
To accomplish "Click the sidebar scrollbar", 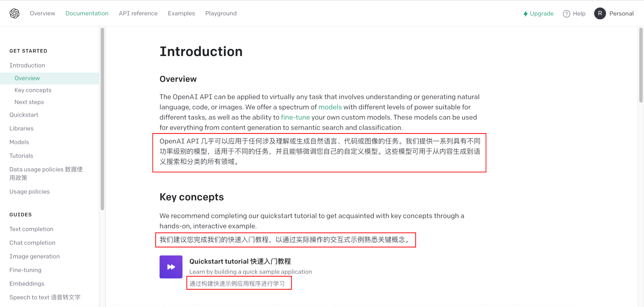I will click(x=102, y=119).
